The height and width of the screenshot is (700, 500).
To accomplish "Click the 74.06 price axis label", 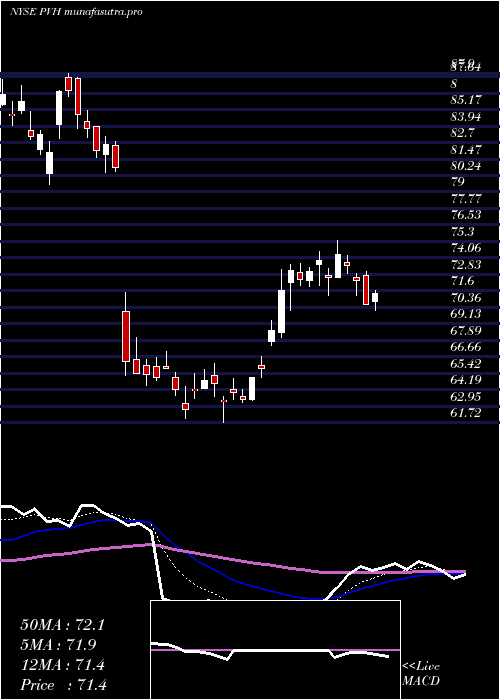I will [x=467, y=248].
